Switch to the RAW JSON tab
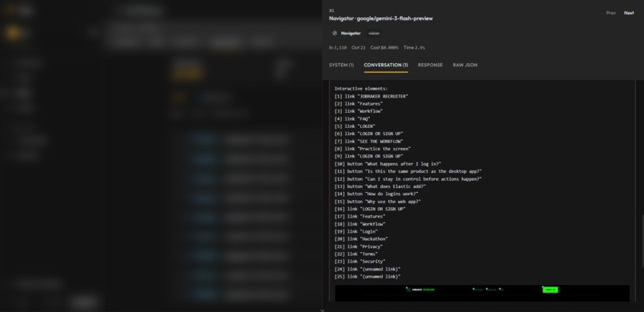Viewport: 644px width, 312px height. click(x=465, y=65)
